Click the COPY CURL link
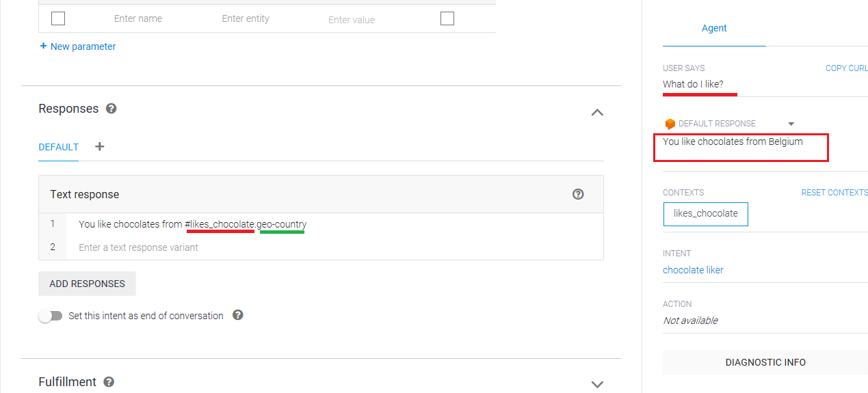Image resolution: width=868 pixels, height=393 pixels. [x=846, y=68]
